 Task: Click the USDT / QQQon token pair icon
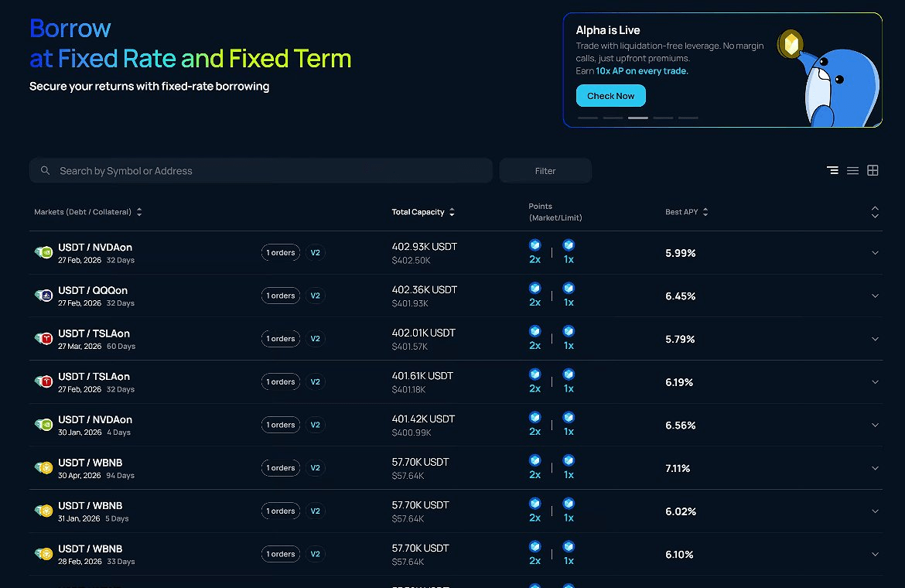pos(43,296)
